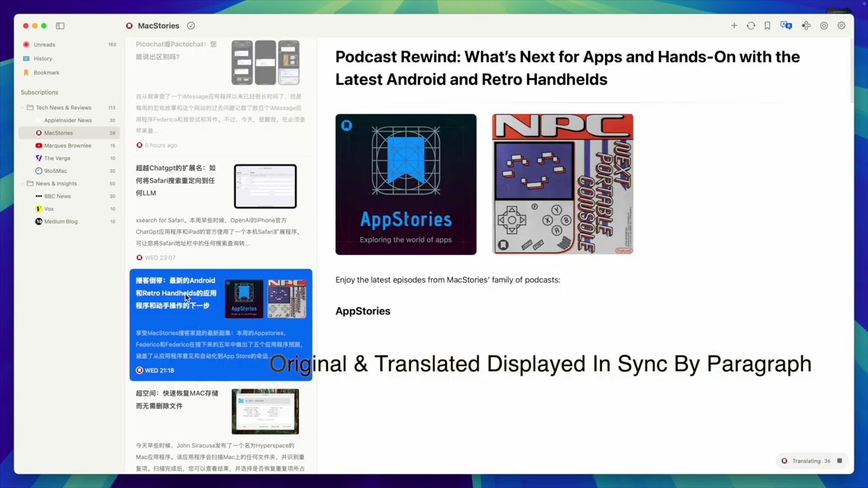Viewport: 868px width, 488px height.
Task: Toggle the translation icon in toolbar
Action: point(786,26)
